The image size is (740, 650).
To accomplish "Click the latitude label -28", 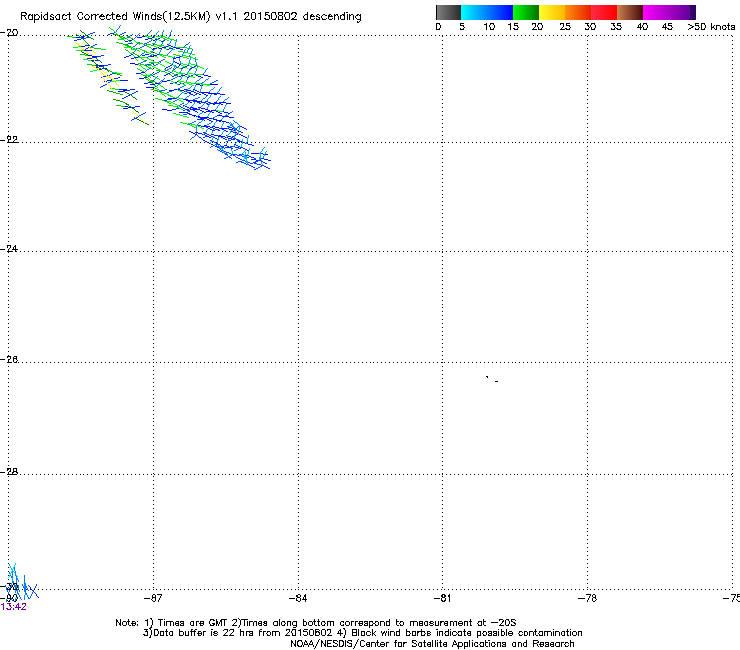I will tap(9, 471).
